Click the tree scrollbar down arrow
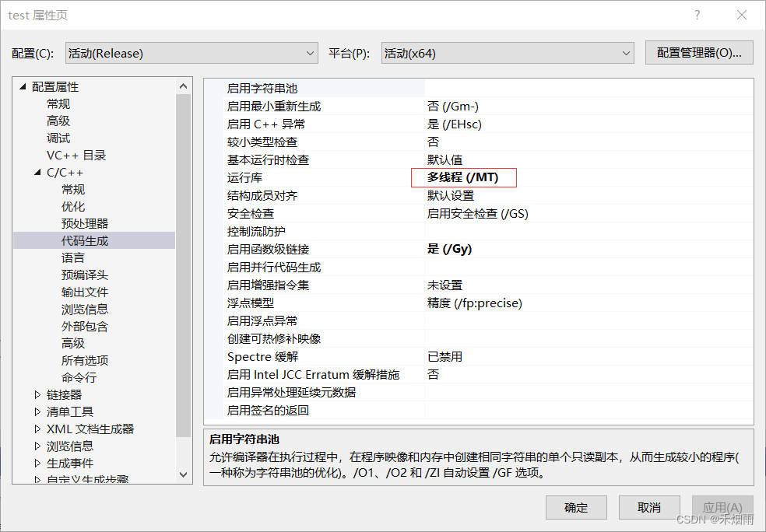766x532 pixels. (x=183, y=474)
